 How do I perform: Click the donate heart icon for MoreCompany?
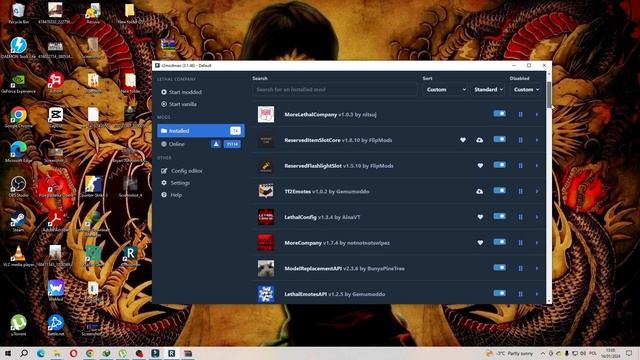[x=480, y=243]
